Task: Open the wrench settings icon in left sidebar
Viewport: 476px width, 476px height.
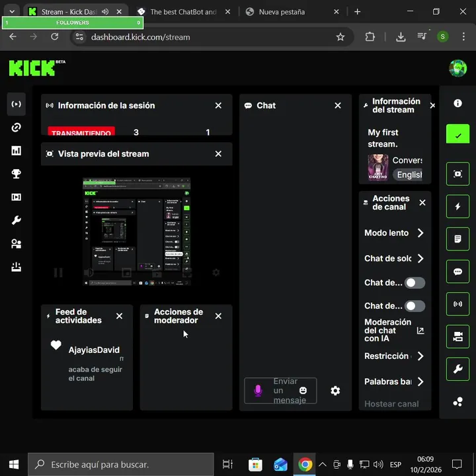Action: 16,220
